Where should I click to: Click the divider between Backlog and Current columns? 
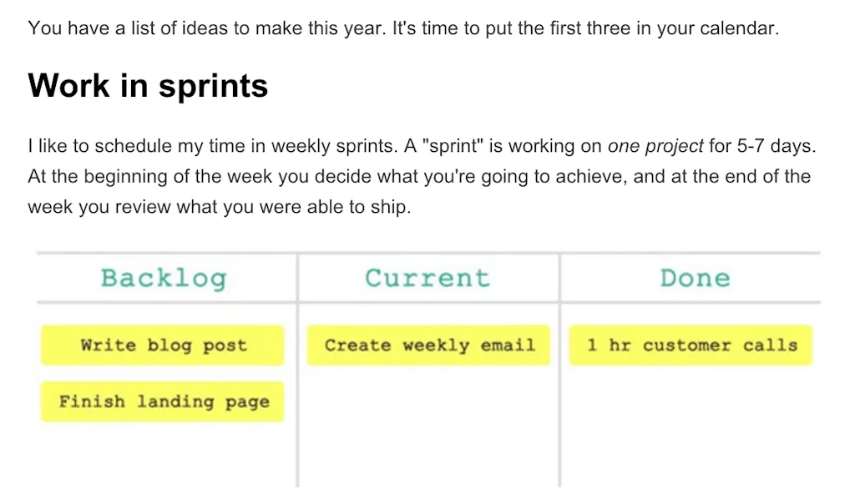tap(297, 392)
